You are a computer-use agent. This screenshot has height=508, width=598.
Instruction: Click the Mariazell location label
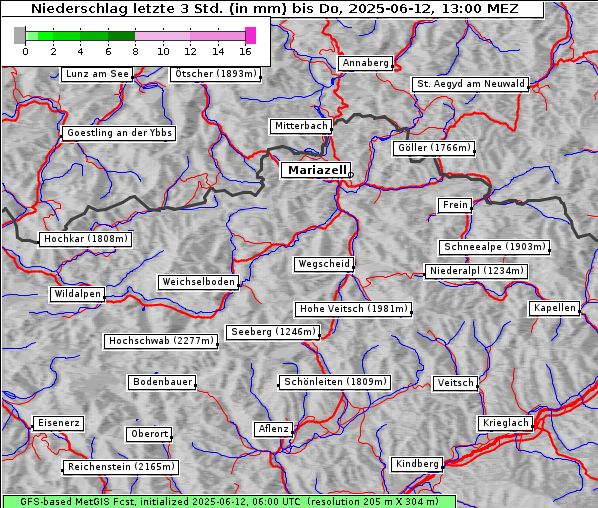(316, 170)
